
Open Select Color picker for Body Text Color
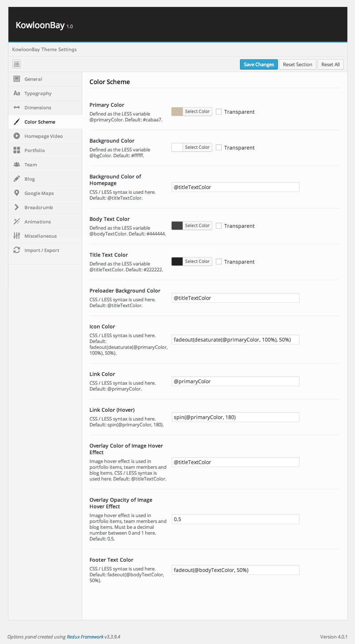tap(197, 226)
